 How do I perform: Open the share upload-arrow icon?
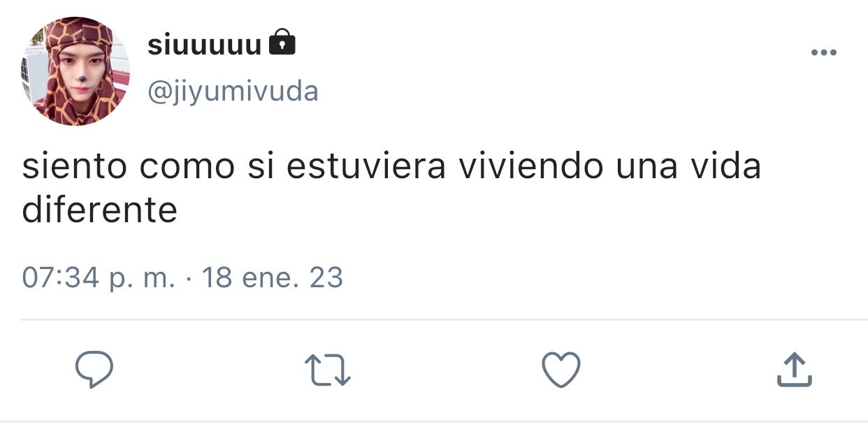795,370
